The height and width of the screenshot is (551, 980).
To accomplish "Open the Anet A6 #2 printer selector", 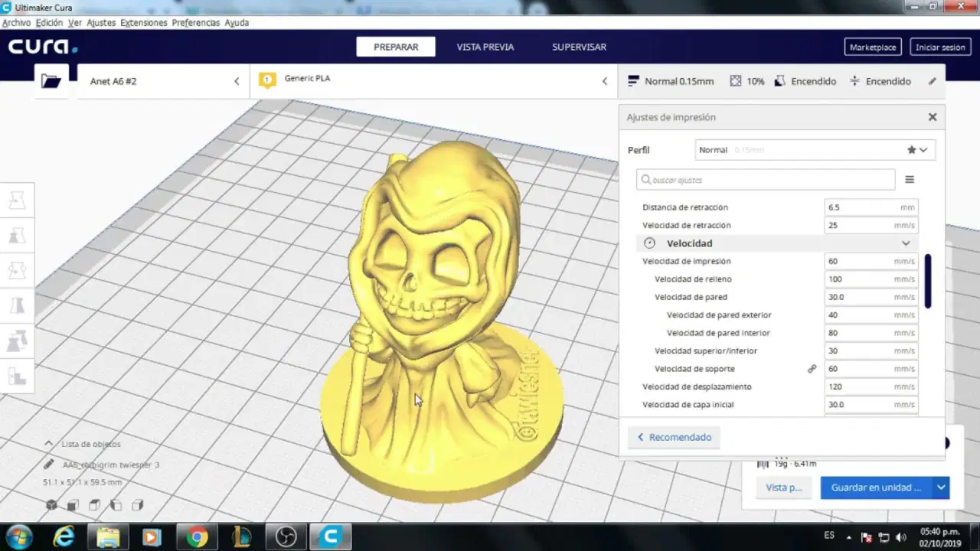I will click(x=164, y=81).
